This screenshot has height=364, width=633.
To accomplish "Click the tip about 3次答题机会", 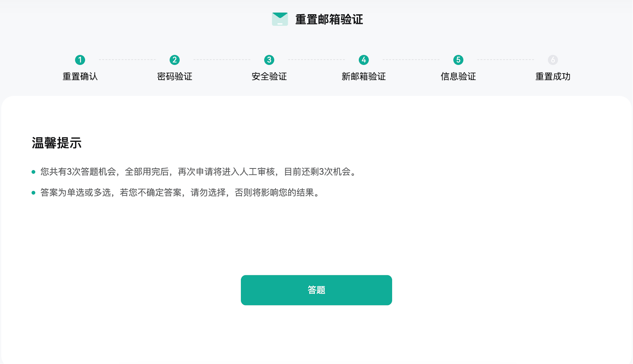I will click(x=199, y=172).
